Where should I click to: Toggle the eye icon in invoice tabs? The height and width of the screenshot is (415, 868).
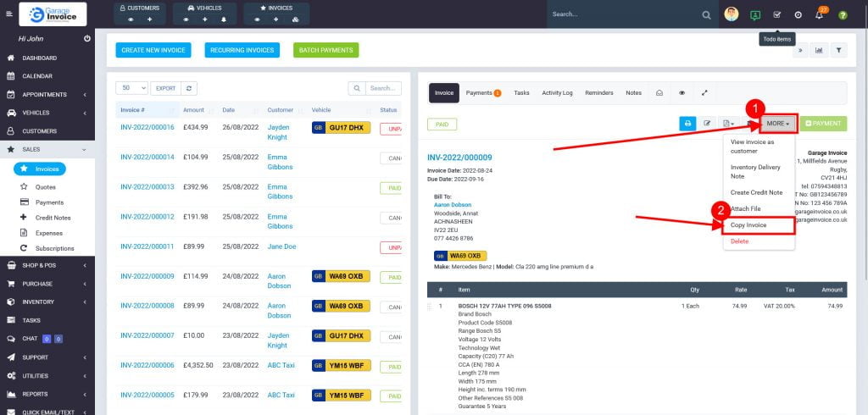pos(682,93)
